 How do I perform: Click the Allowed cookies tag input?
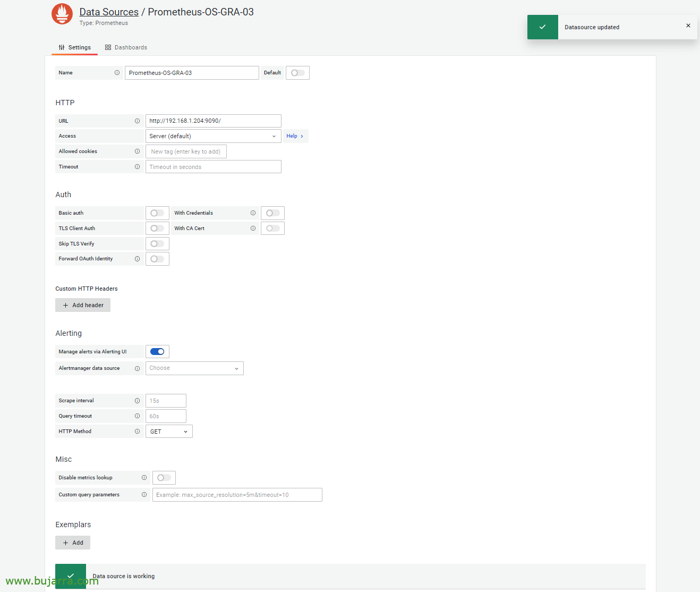[x=186, y=151]
